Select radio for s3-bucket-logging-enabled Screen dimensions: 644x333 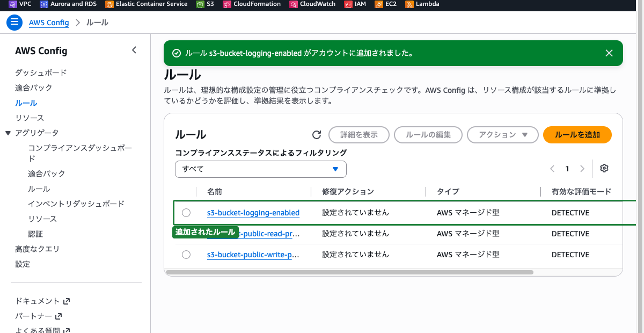click(x=186, y=213)
